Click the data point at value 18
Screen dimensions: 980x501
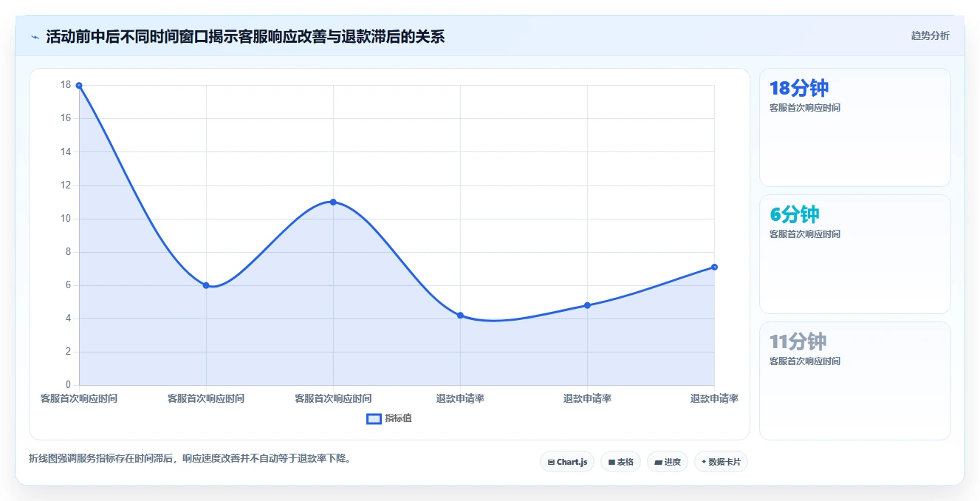point(79,86)
